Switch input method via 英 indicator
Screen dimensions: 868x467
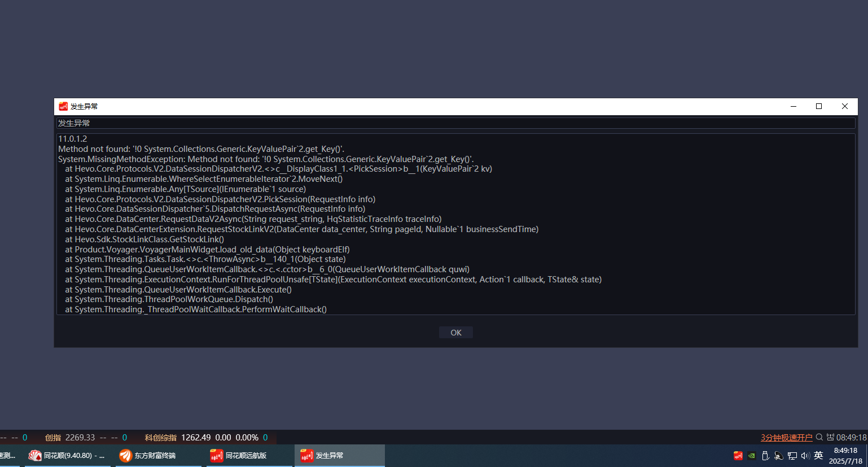[819, 455]
